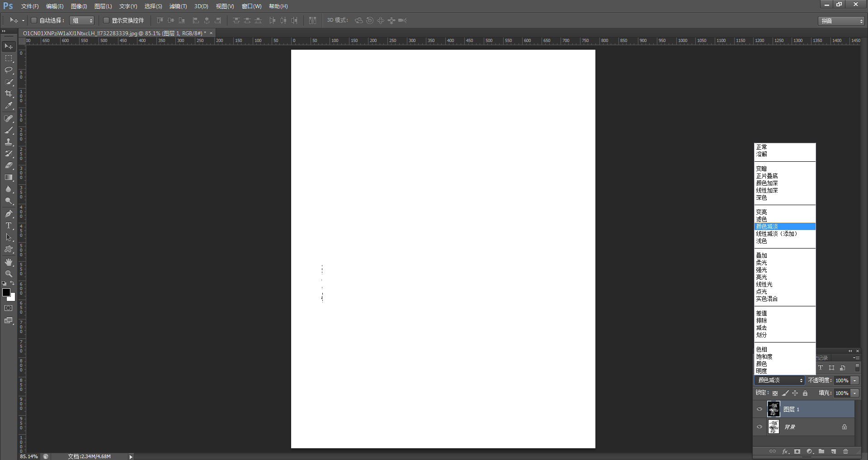Toggle lock all padlock icon

805,393
